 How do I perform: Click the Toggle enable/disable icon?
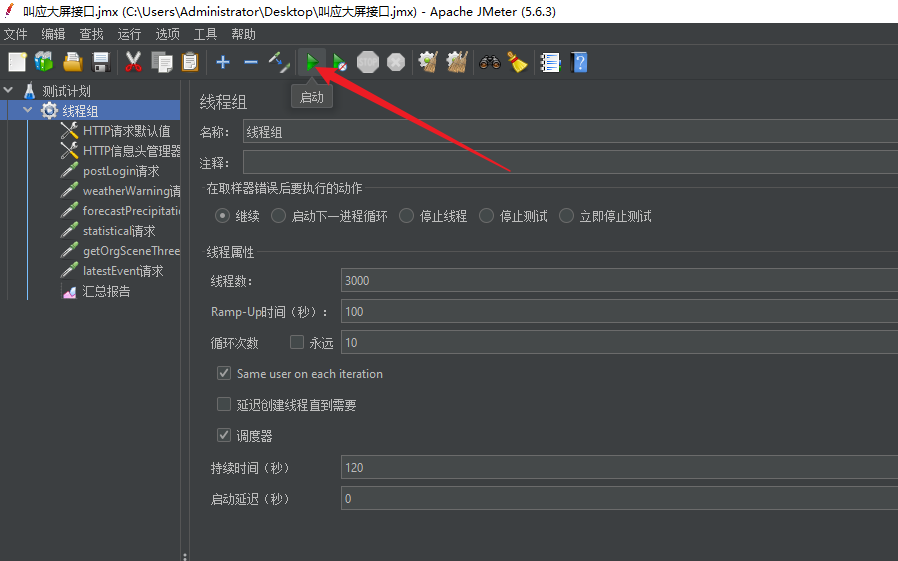pyautogui.click(x=279, y=62)
